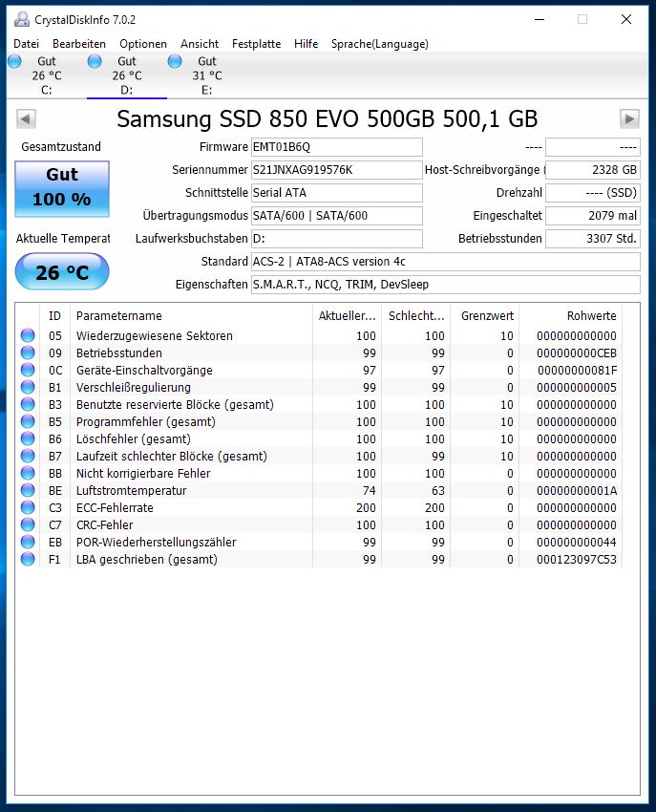Click status orb for Programmfehler row
656x812 pixels.
coord(28,421)
